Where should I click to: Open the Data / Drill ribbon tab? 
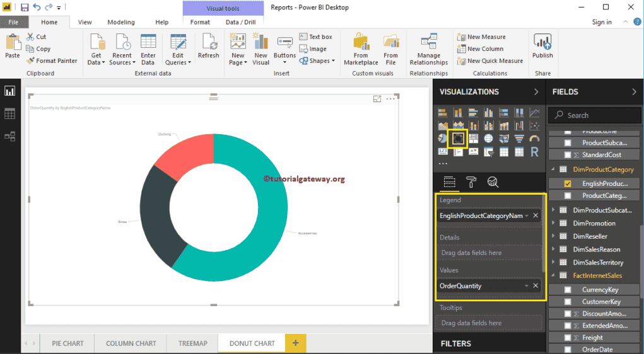tap(241, 22)
